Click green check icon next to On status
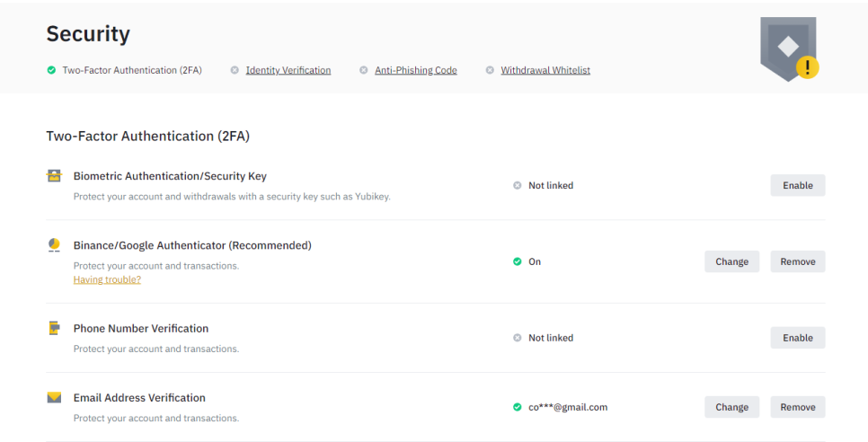868x442 pixels. point(517,261)
